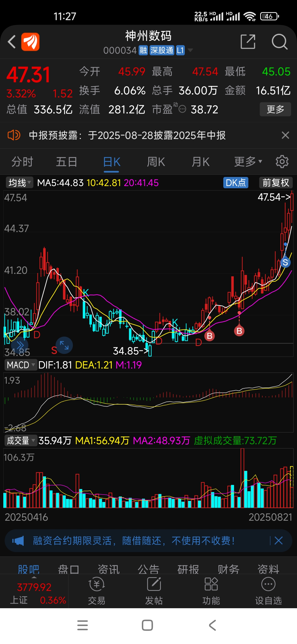This screenshot has width=297, height=644.
Task: Tap the fullscreen expand chart icon
Action: point(64,345)
